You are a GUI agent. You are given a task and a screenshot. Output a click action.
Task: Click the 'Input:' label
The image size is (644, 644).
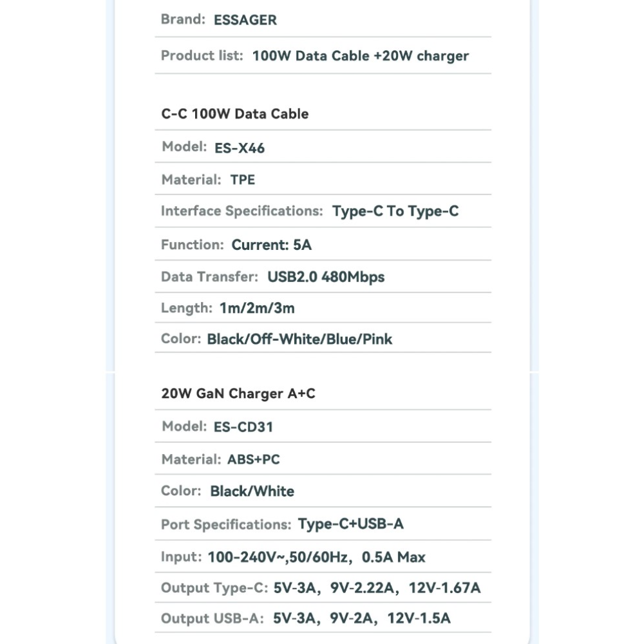[x=181, y=556]
